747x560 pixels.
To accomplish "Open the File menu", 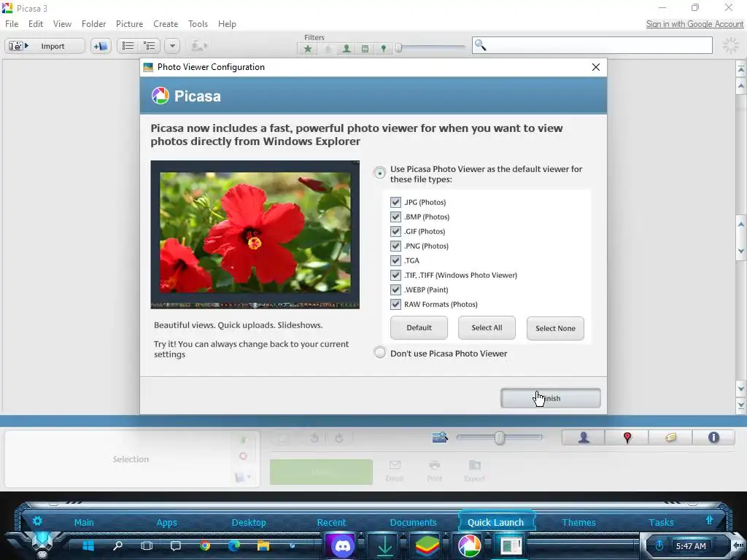I will 12,24.
